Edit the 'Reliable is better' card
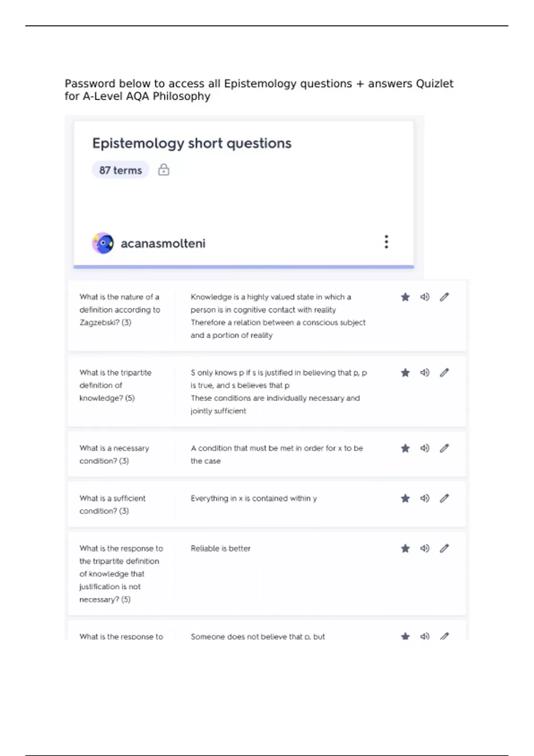This screenshot has width=534, height=756. pyautogui.click(x=445, y=549)
